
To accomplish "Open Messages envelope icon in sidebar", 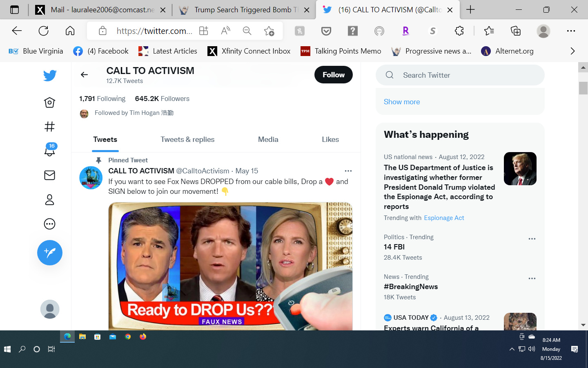I will [49, 175].
